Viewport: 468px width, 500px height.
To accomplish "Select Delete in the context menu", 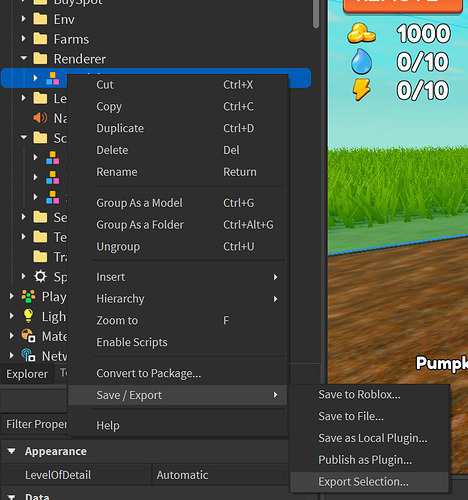I will coord(178,150).
